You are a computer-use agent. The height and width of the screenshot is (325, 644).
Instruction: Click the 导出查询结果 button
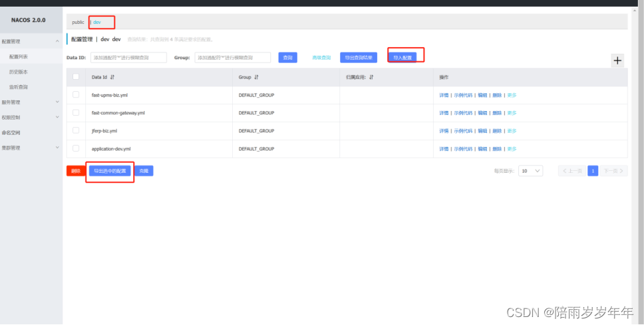(359, 57)
